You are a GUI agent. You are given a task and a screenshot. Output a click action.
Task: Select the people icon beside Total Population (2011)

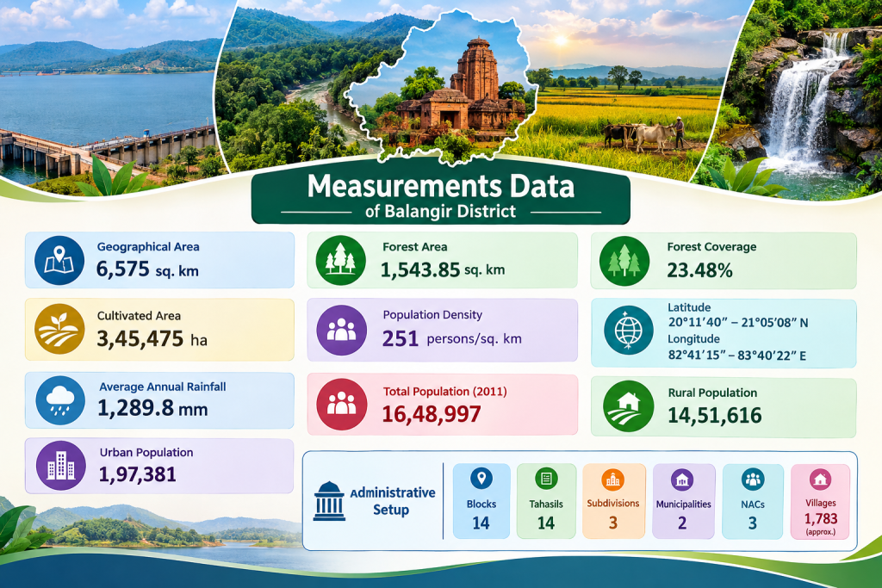[341, 404]
